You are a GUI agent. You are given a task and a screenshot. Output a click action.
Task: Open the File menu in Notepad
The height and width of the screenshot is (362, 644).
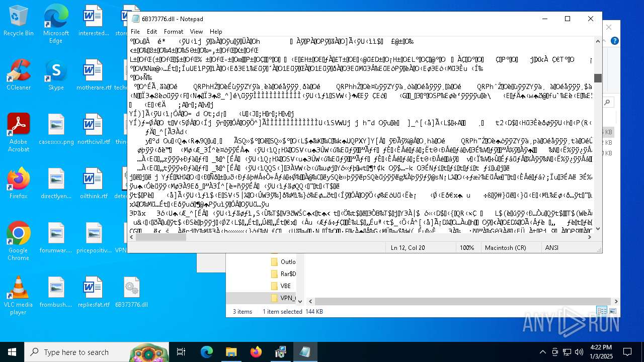tap(135, 31)
